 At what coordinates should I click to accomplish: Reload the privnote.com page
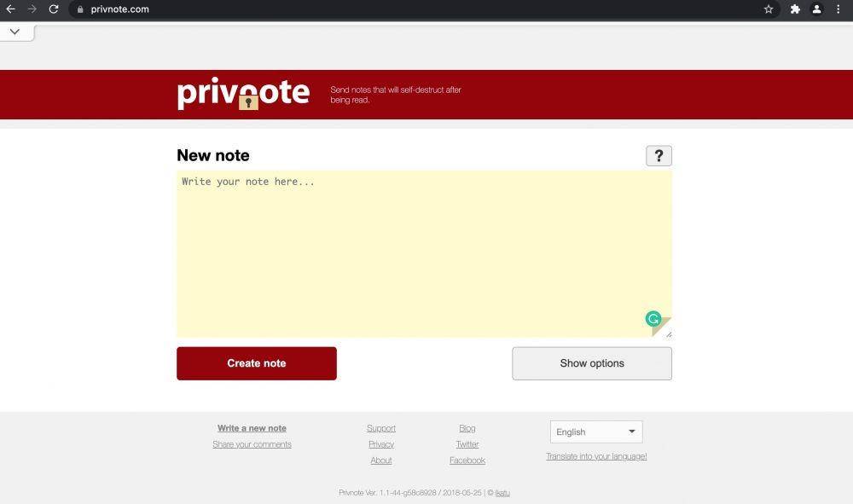pos(53,9)
